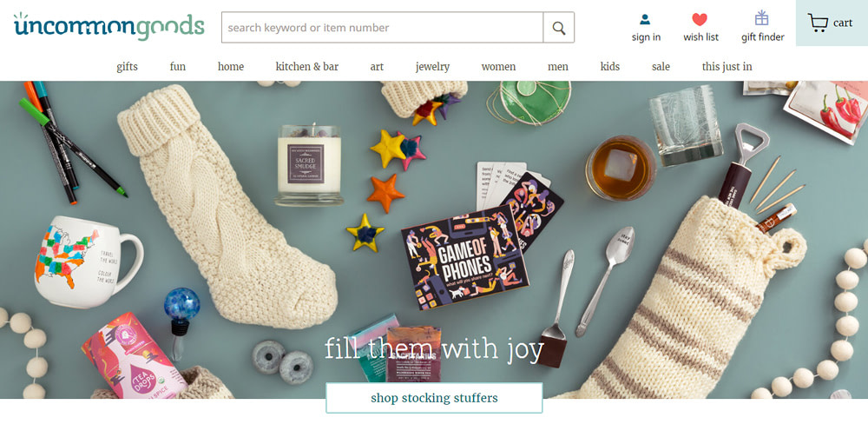Open the fun category menu
Image resolution: width=868 pixels, height=424 pixels.
point(178,67)
